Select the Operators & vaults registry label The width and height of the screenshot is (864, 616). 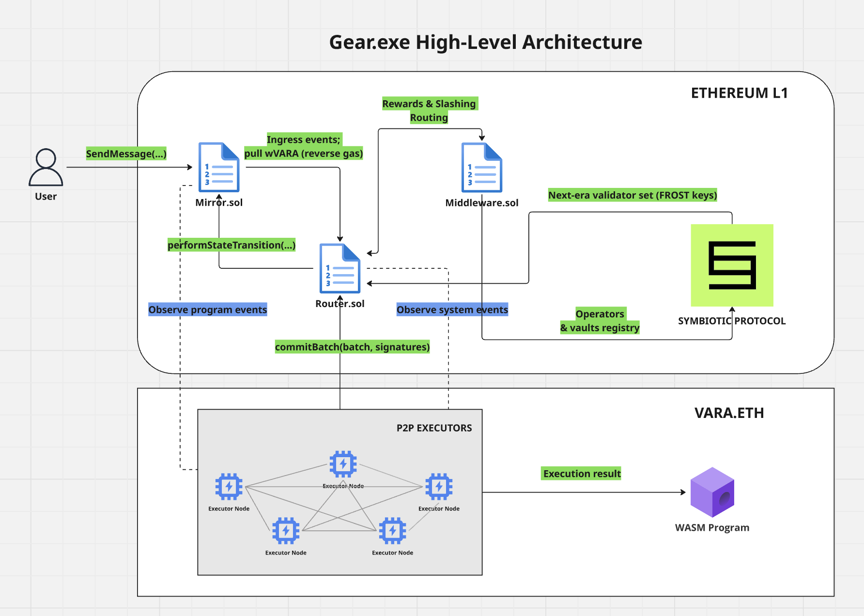coord(600,321)
